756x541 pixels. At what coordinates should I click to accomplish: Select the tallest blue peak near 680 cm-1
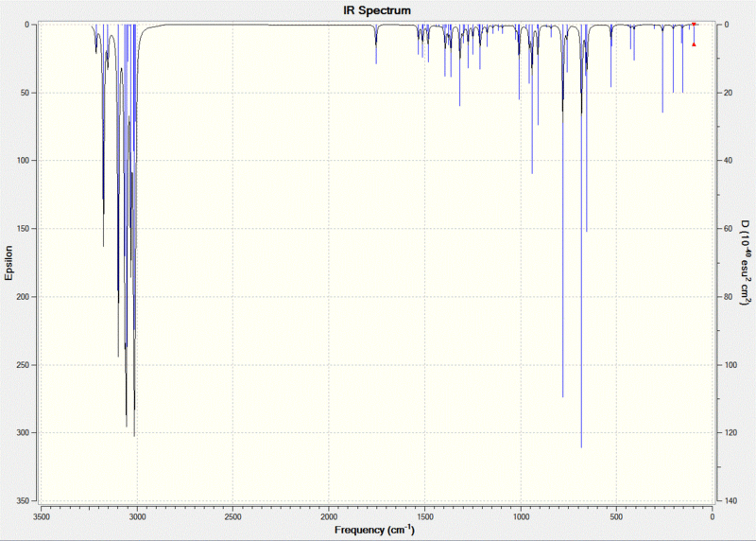(x=581, y=236)
